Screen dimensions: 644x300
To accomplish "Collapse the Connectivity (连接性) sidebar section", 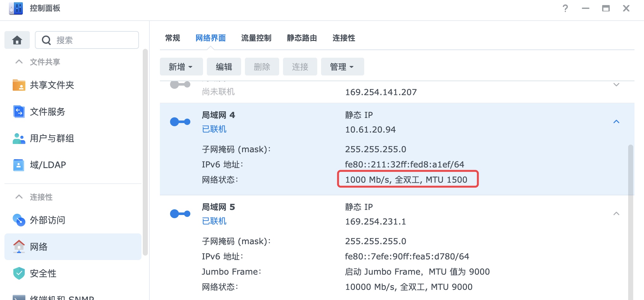I will pyautogui.click(x=19, y=197).
